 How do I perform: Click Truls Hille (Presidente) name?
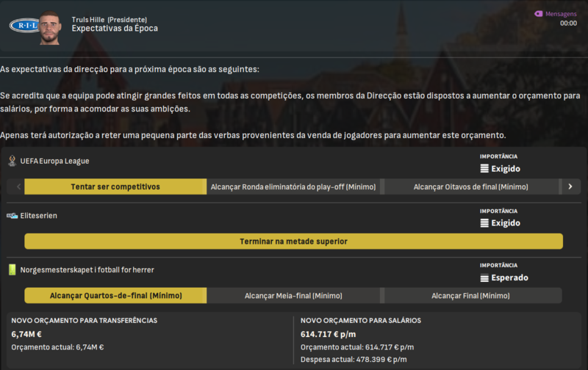(109, 20)
